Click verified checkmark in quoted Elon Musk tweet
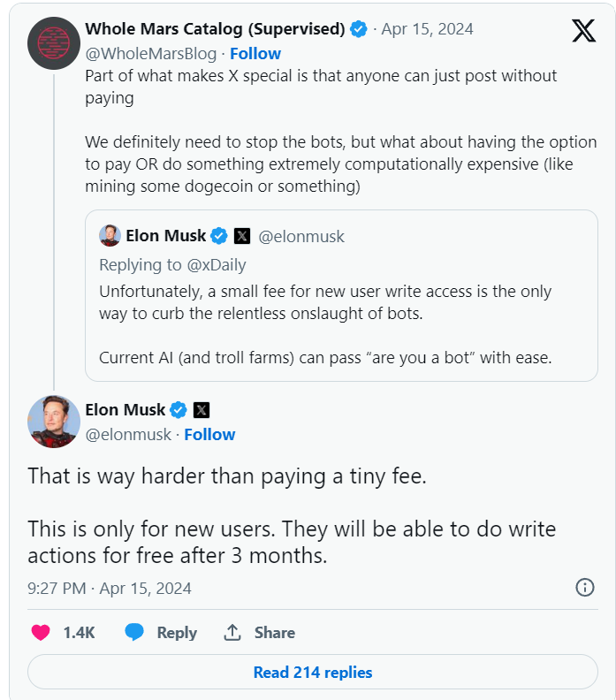Image resolution: width=616 pixels, height=700 pixels. pos(218,236)
